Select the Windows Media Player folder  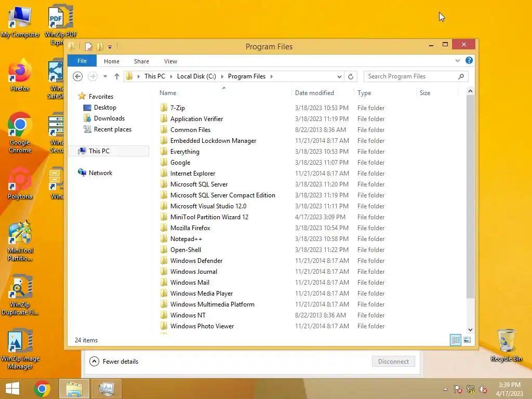[x=202, y=293]
